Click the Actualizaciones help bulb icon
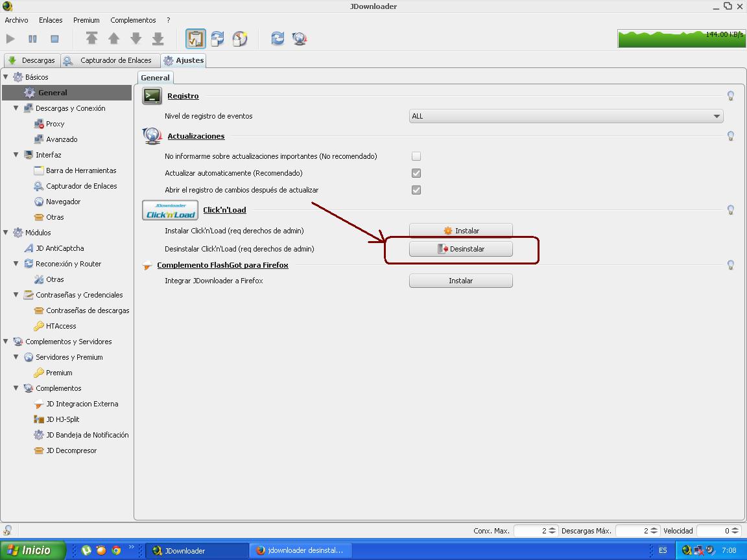This screenshot has height=560, width=747. click(731, 136)
